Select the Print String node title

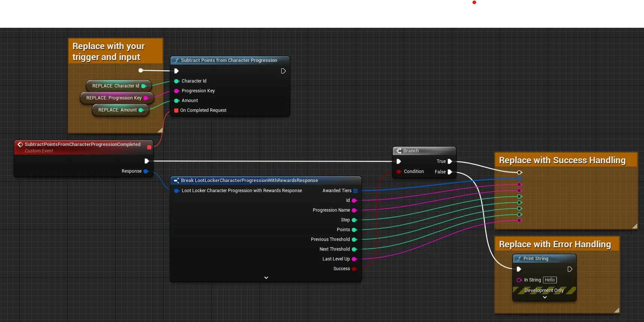point(536,259)
